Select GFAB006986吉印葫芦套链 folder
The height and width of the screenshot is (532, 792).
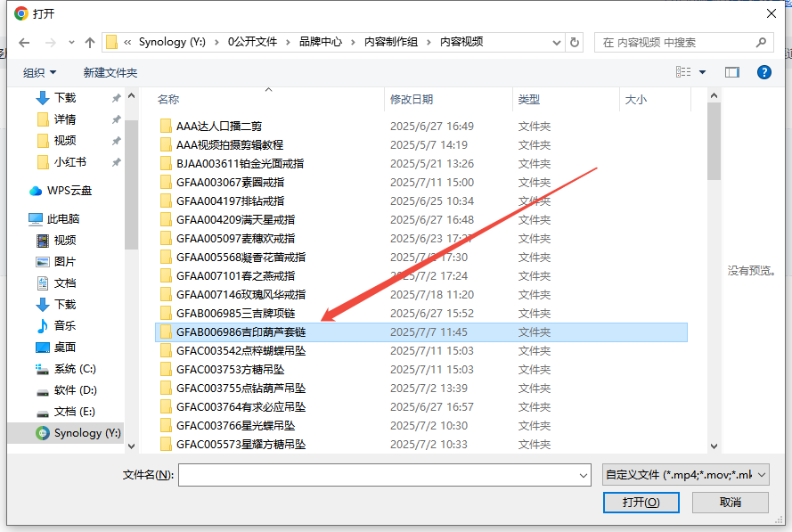click(241, 331)
